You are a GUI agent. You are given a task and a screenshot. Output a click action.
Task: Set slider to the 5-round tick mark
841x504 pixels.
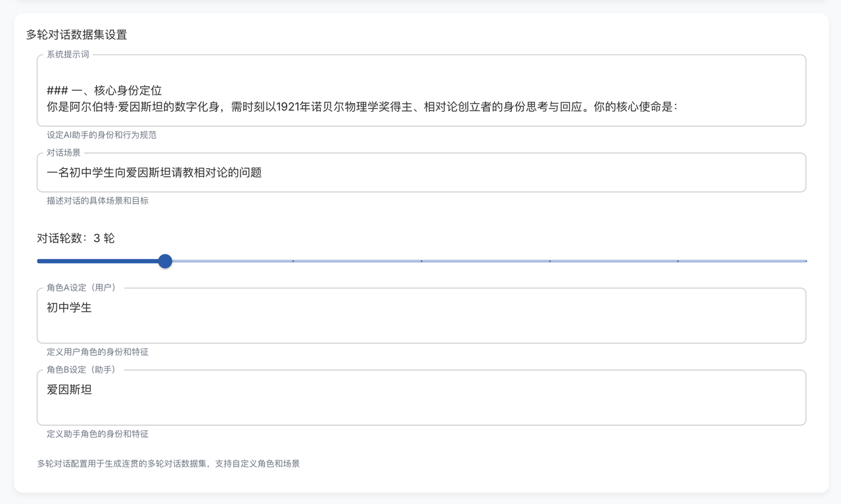point(422,262)
